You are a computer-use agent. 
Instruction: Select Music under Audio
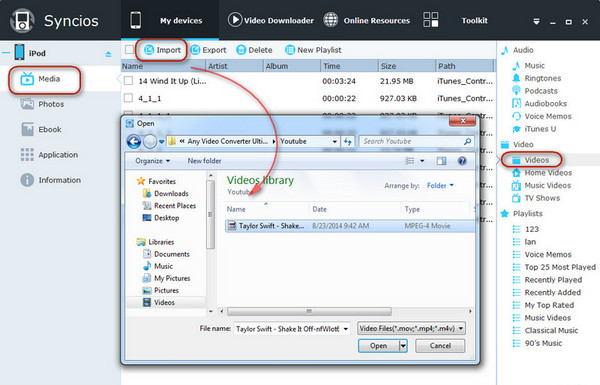[x=528, y=66]
